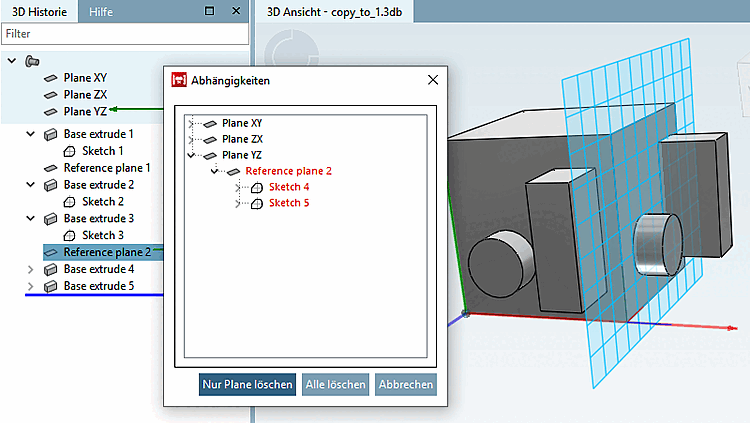Select Plane ZX label in history tree
Screen dimensions: 750x423
click(x=85, y=94)
